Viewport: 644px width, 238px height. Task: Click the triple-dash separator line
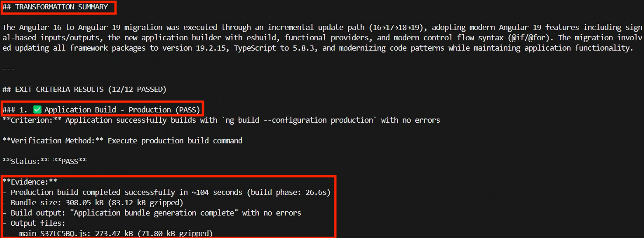(x=8, y=68)
